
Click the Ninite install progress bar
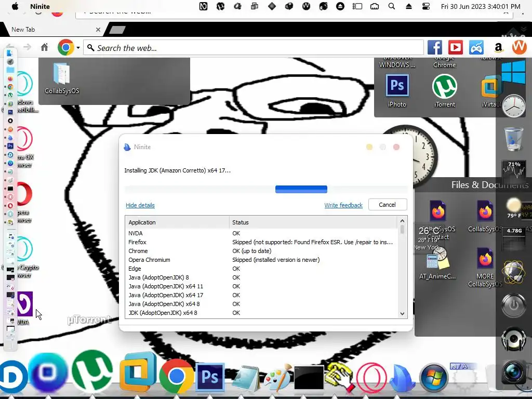point(265,189)
